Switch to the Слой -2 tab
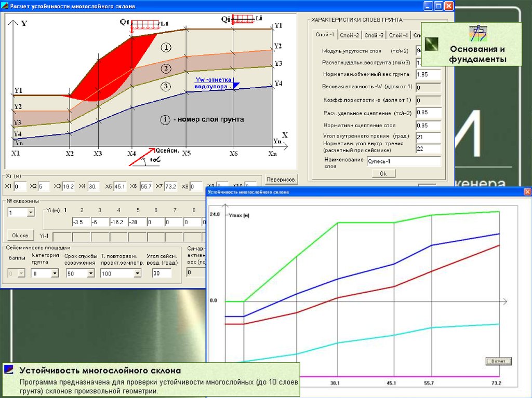The width and height of the screenshot is (532, 398). point(350,35)
